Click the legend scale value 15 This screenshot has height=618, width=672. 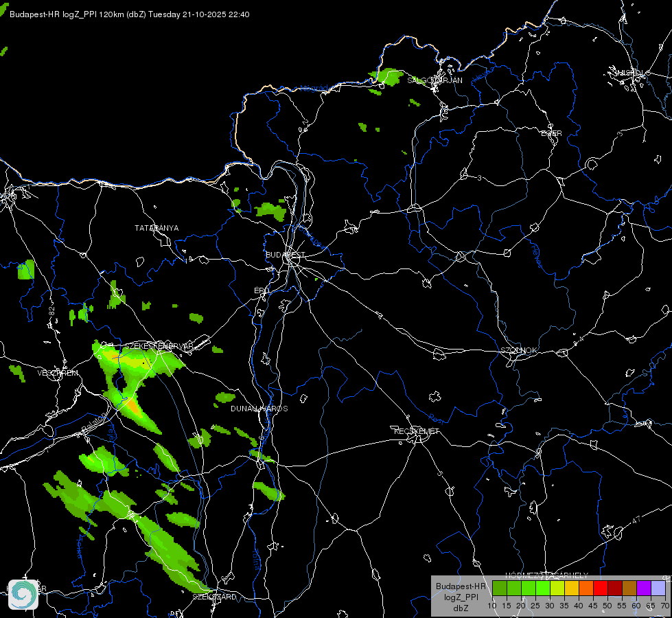pyautogui.click(x=507, y=606)
